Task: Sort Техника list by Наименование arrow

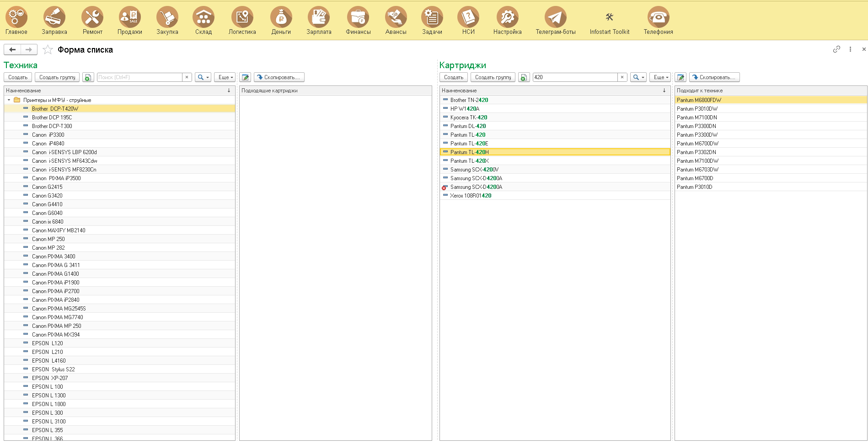Action: 229,91
